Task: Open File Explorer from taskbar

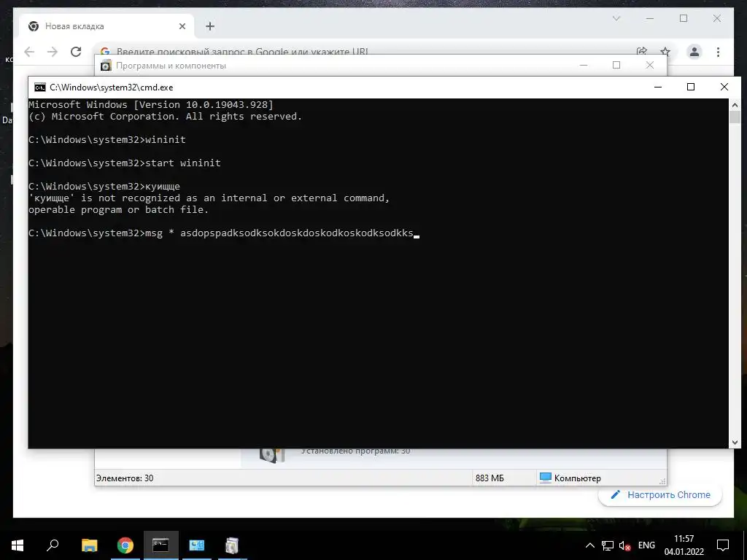Action: [89, 545]
